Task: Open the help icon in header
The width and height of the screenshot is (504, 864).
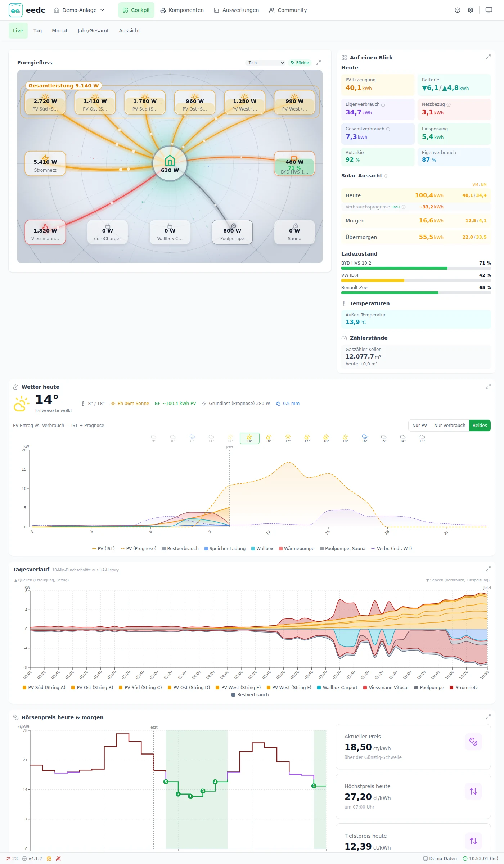Action: pyautogui.click(x=458, y=10)
